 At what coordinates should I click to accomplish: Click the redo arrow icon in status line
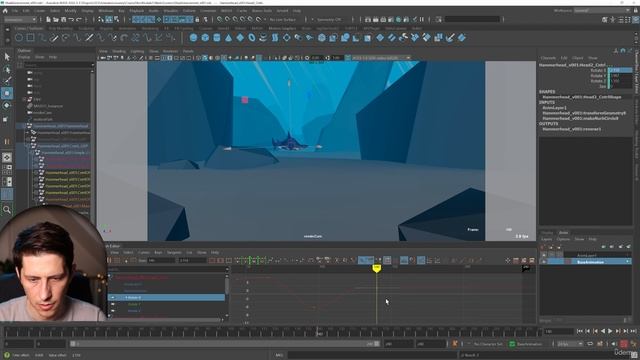pos(79,19)
